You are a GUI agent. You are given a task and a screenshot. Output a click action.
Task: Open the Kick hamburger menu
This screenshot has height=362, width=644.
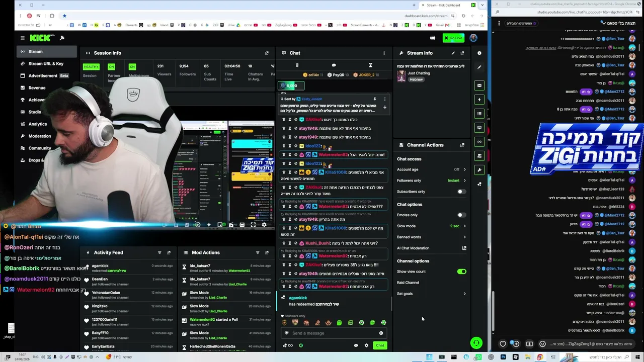pos(22,38)
